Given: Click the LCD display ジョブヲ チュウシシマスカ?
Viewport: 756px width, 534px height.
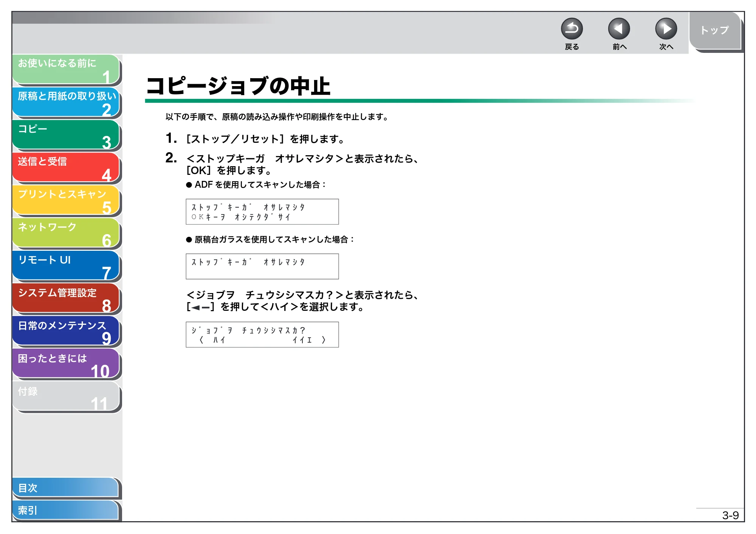Looking at the screenshot, I should (x=262, y=335).
